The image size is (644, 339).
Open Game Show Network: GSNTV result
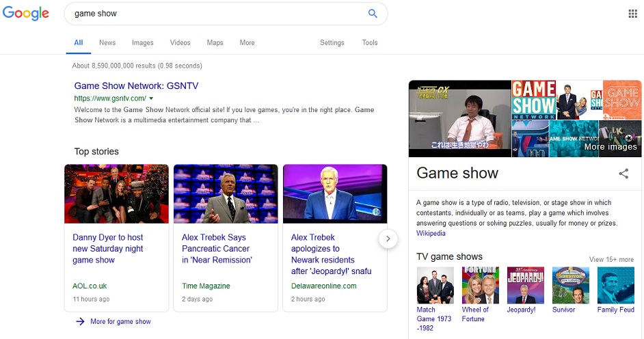(136, 86)
